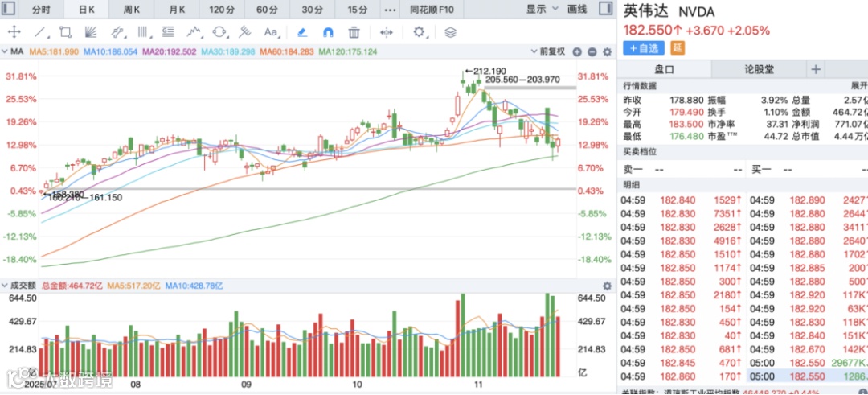Viewport: 868px width, 395px height.
Task: Open 同花顺F10 company info tab
Action: 432,10
